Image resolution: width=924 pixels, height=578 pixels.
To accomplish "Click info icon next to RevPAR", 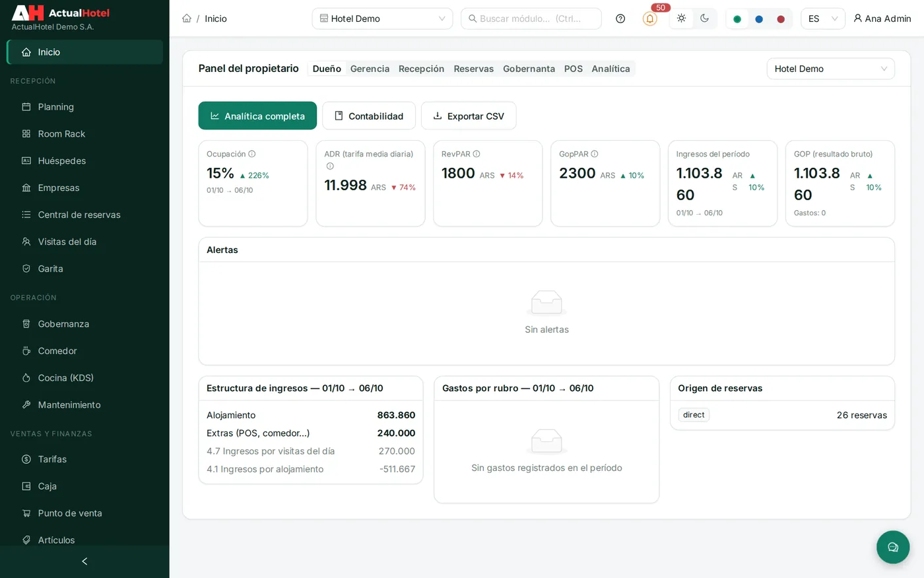I will (x=477, y=154).
